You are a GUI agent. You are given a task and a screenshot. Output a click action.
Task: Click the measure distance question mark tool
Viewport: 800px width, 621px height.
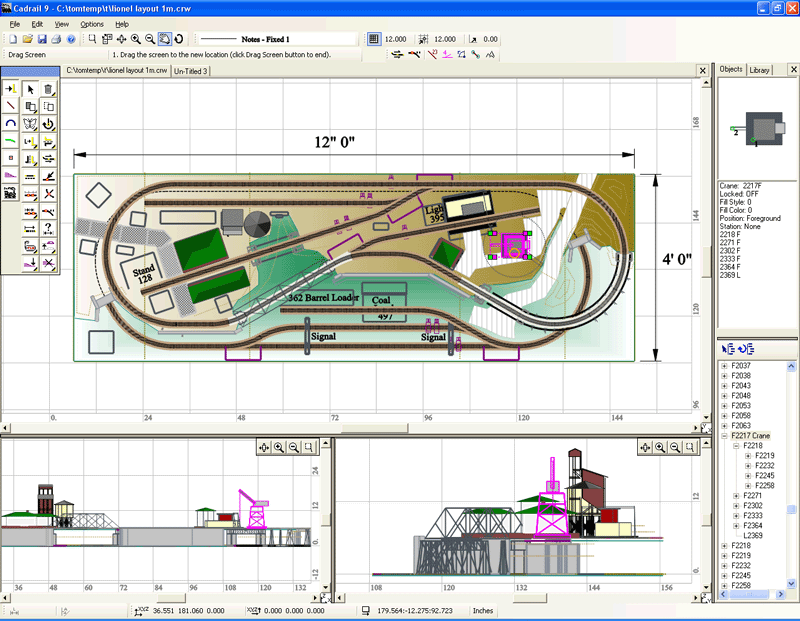pyautogui.click(x=48, y=228)
